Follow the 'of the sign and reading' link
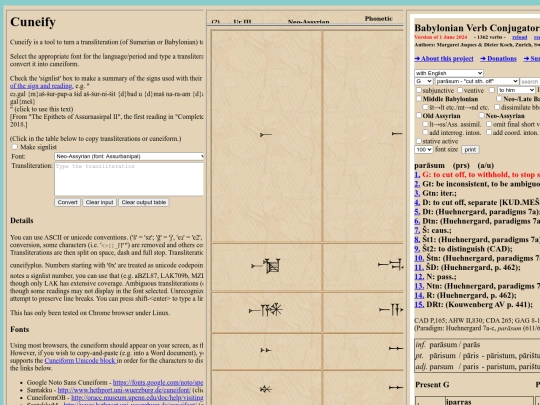Image resolution: width=540 pixels, height=405 pixels. [41, 86]
